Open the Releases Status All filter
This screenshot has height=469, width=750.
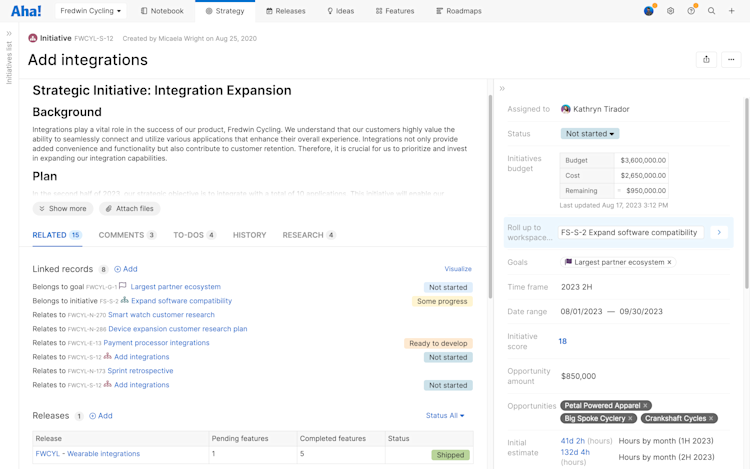click(x=445, y=415)
